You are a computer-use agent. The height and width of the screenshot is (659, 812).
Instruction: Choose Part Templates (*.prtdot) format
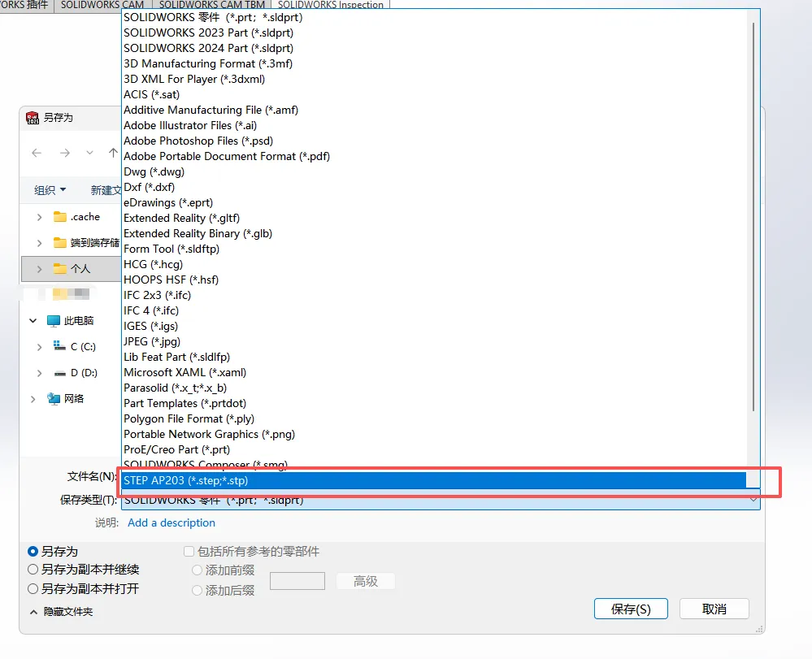point(435,404)
